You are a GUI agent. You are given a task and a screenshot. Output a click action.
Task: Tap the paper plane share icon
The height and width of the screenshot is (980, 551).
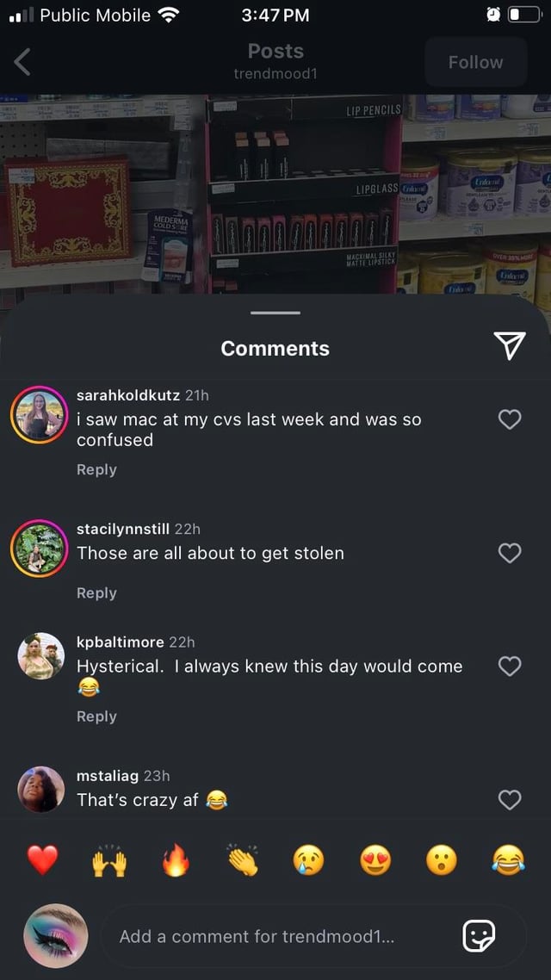coord(510,345)
